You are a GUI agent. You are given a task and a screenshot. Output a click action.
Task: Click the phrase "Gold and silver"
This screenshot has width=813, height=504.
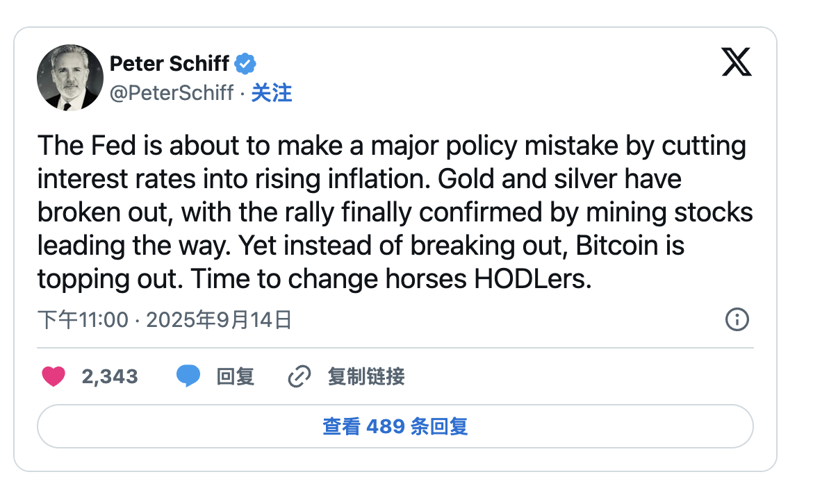tap(526, 179)
